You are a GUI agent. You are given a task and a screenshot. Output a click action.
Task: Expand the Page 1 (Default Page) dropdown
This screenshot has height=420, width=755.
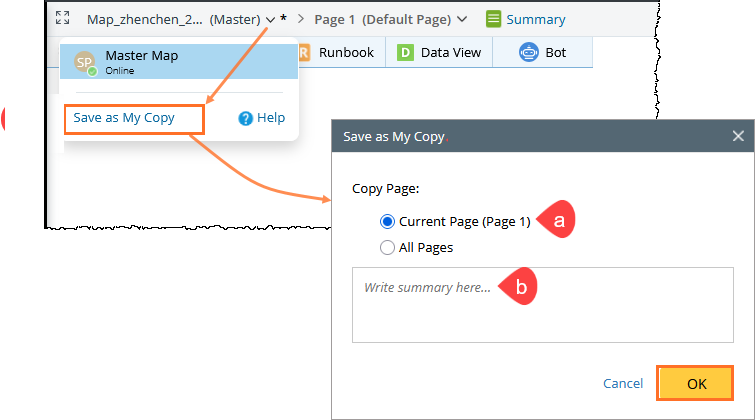tap(462, 19)
